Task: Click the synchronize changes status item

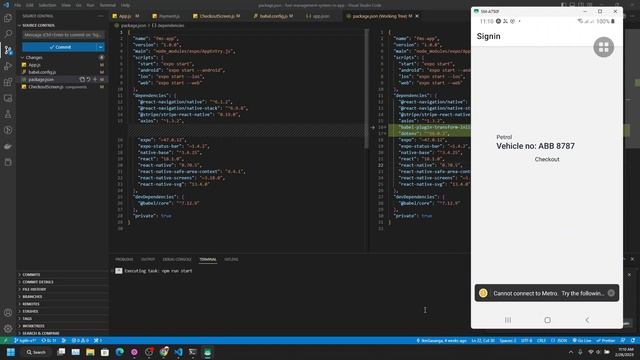Action: click(49, 340)
